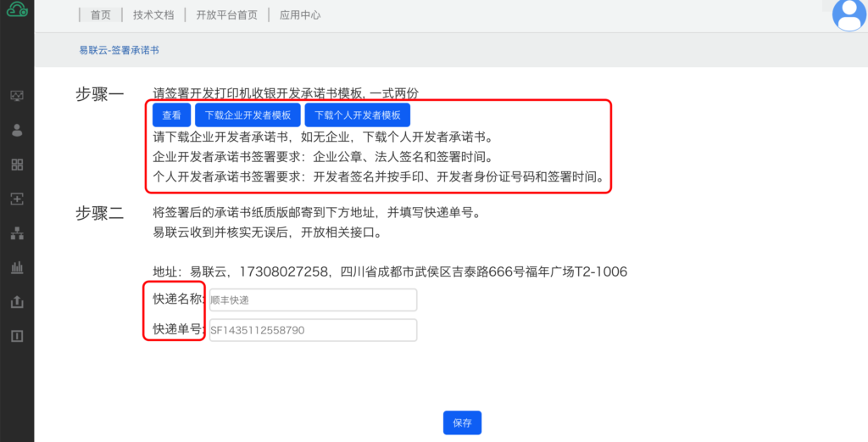Screen dimensions: 868x442
Task: Click the line 请签署开发打印机收银开发承诺书模板
Action: tap(286, 93)
